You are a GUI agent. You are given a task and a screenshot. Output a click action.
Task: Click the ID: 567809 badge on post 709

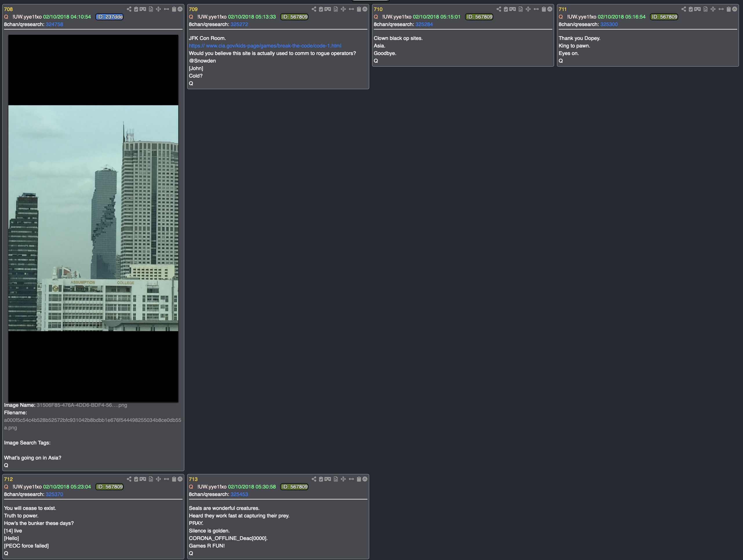(294, 17)
